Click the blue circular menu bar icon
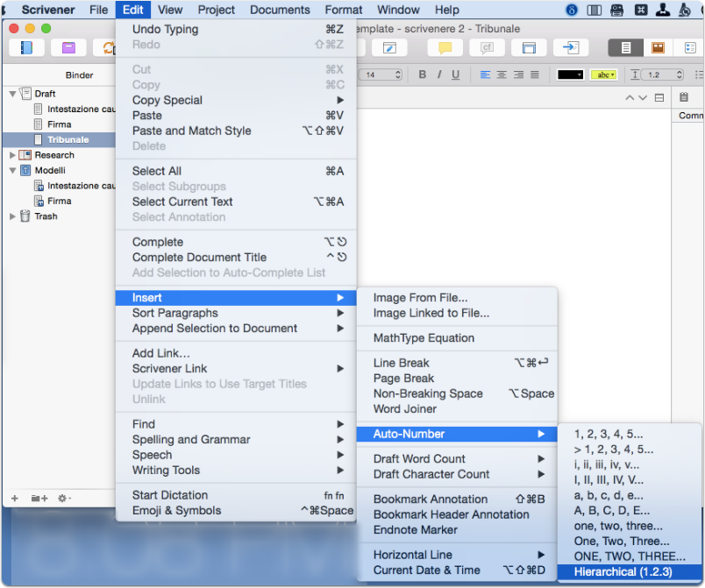 point(572,10)
